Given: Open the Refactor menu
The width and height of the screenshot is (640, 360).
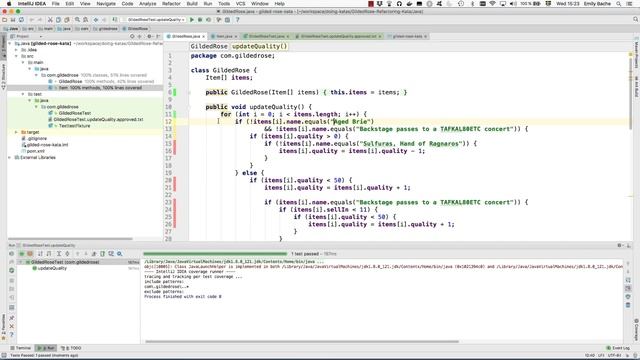Looking at the screenshot, I should point(171,4).
